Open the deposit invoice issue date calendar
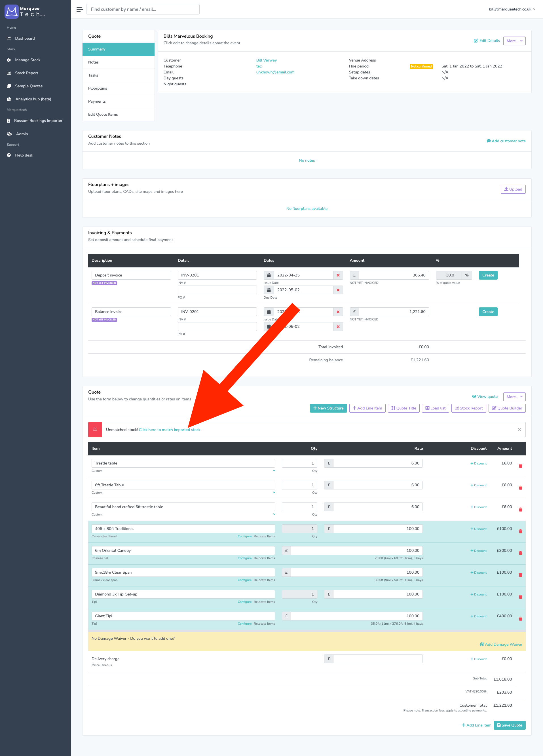 tap(269, 275)
